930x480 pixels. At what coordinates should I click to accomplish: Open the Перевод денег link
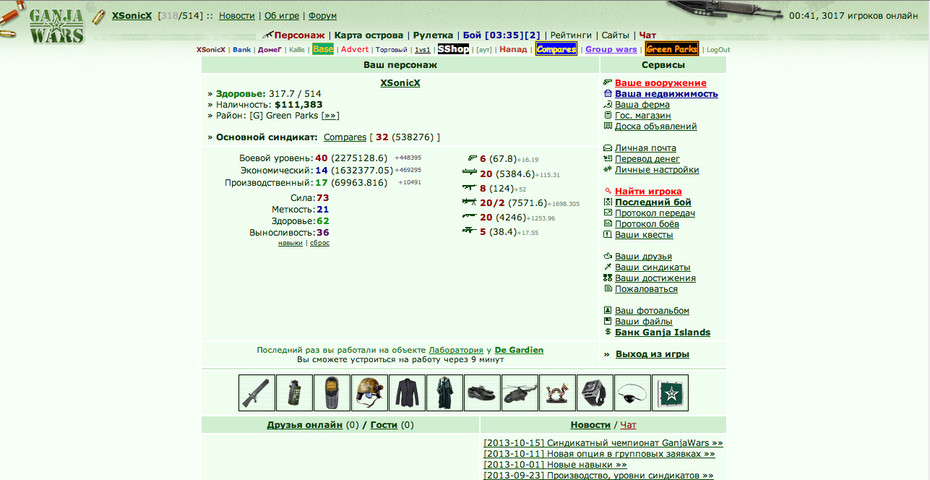pos(647,159)
